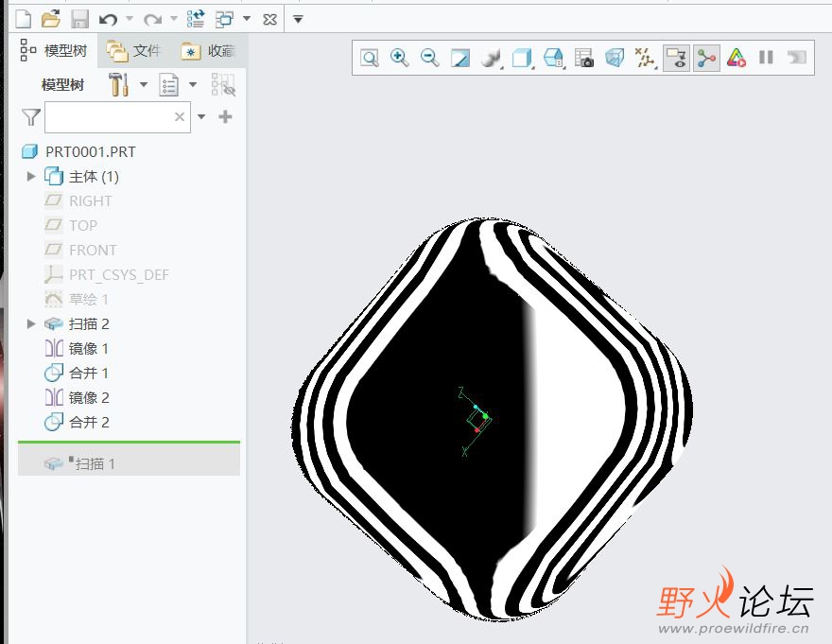The height and width of the screenshot is (644, 832).
Task: Click the Zoom Out magnifier icon
Action: (x=429, y=58)
